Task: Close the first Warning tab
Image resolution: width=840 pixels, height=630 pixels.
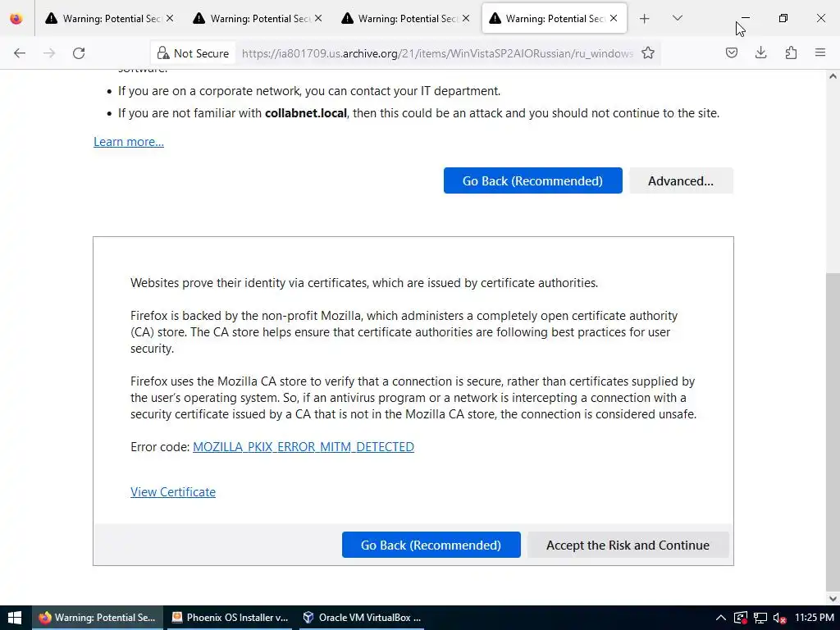Action: point(170,18)
